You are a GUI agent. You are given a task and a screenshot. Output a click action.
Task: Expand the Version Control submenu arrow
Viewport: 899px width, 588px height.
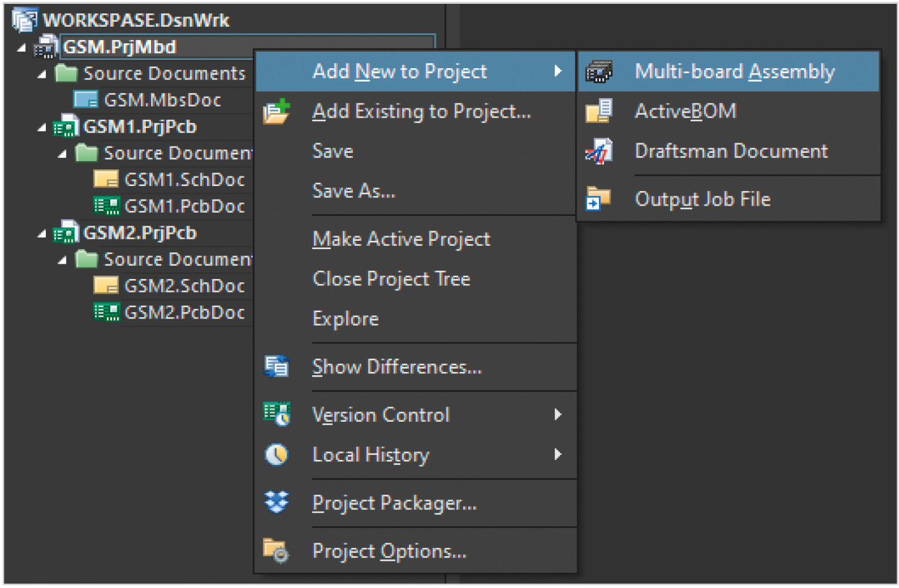557,415
